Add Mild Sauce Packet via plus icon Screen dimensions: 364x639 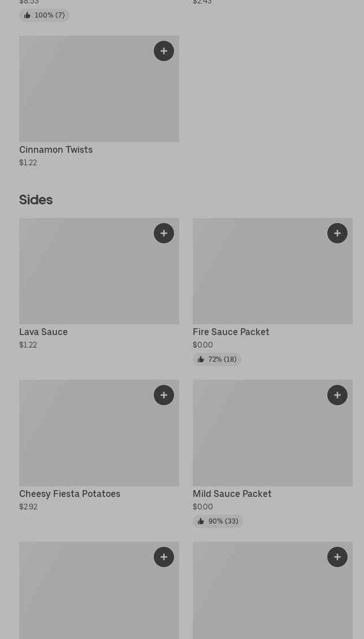click(x=337, y=395)
